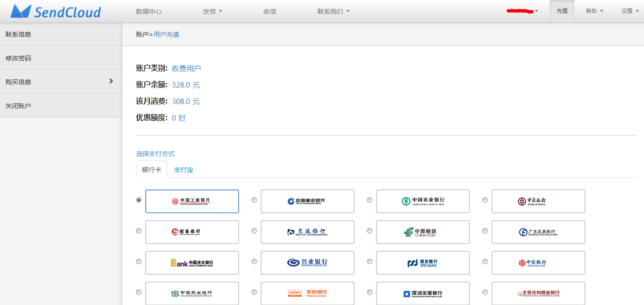Select the radio button beside 中国建设银行
The width and height of the screenshot is (644, 305).
click(254, 200)
